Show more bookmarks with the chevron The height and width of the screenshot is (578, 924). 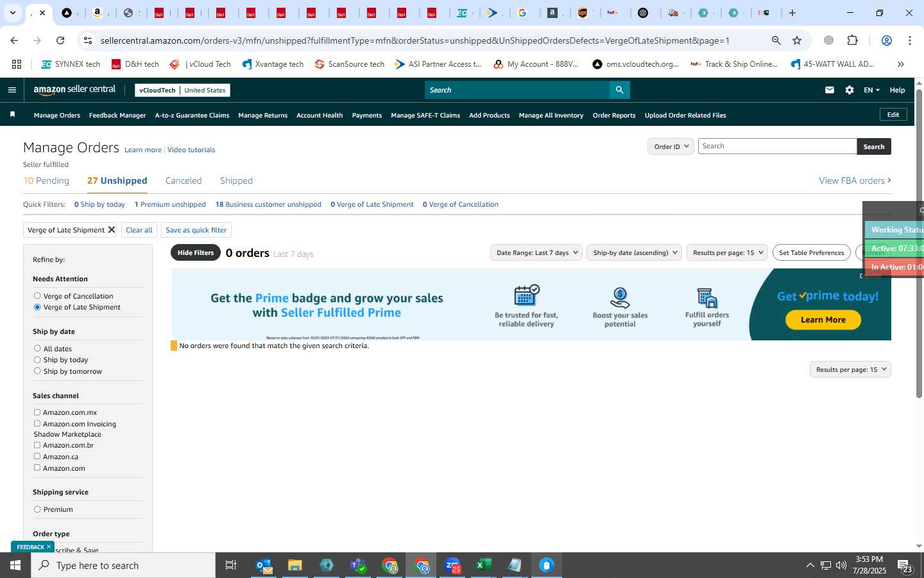901,64
